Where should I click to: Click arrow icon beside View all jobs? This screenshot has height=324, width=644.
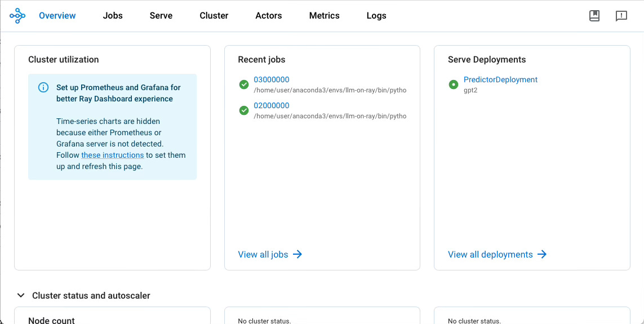coord(297,254)
